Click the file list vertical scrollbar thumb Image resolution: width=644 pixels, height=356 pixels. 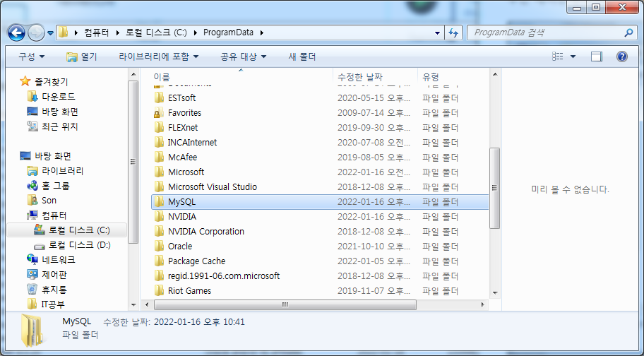pyautogui.click(x=495, y=188)
